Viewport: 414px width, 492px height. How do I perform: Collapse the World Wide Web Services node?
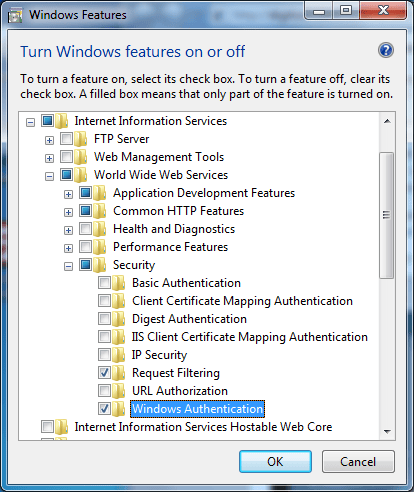pyautogui.click(x=49, y=176)
